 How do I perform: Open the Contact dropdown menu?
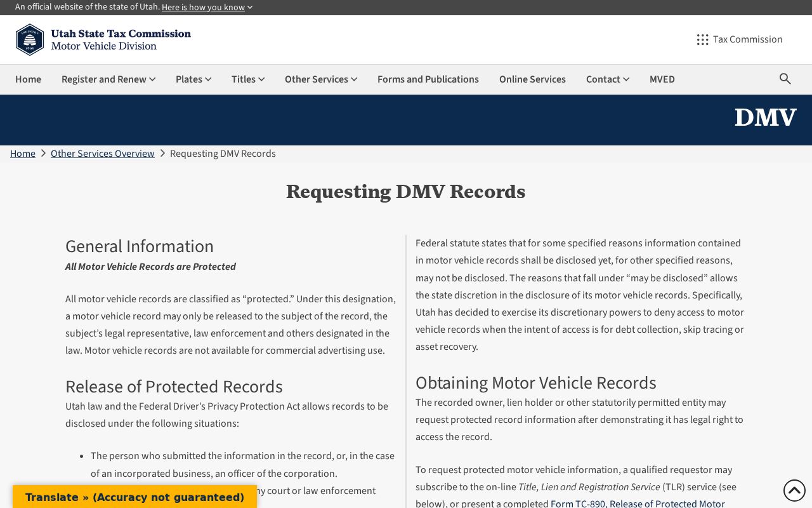click(608, 79)
